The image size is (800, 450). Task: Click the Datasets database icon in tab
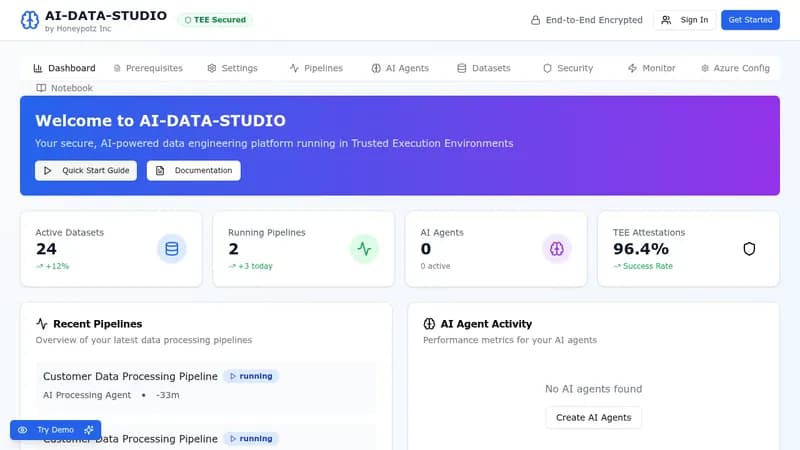pos(462,68)
